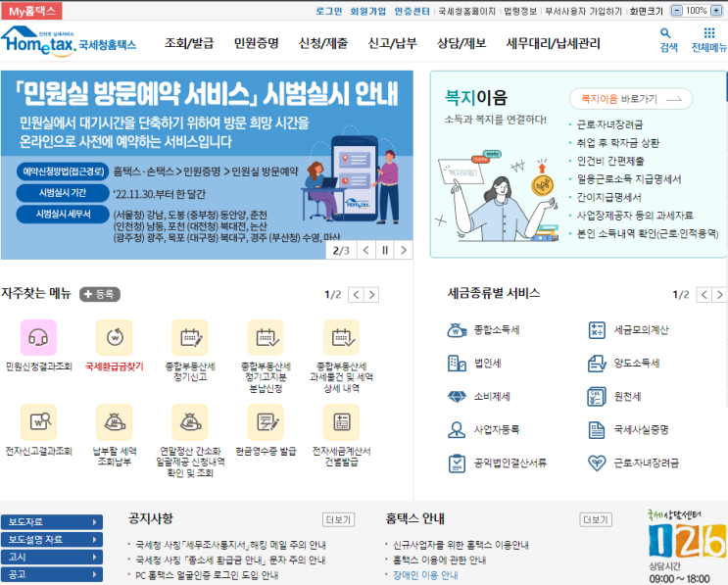Open 취업 후 학자금 상환 link
Viewport: 728px width, 585px height.
[618, 143]
